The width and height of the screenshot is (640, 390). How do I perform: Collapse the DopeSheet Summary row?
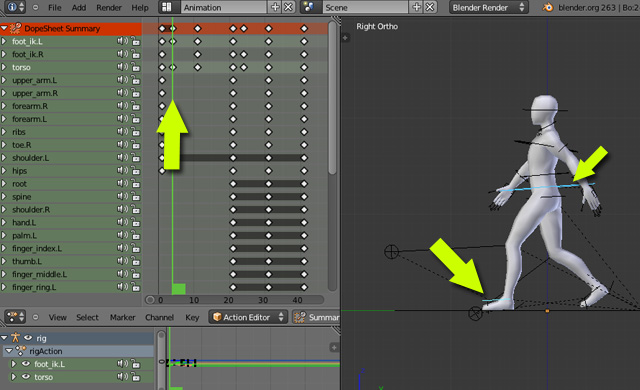pyautogui.click(x=4, y=28)
